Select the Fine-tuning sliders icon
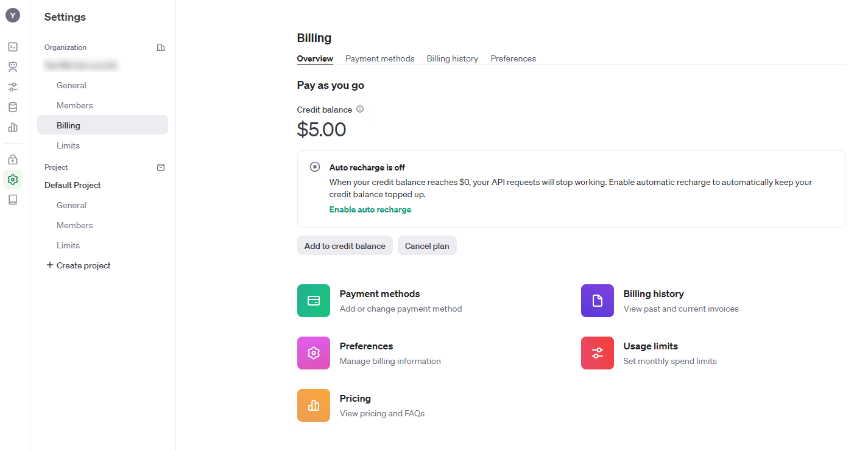This screenshot has width=868, height=451. coord(13,87)
